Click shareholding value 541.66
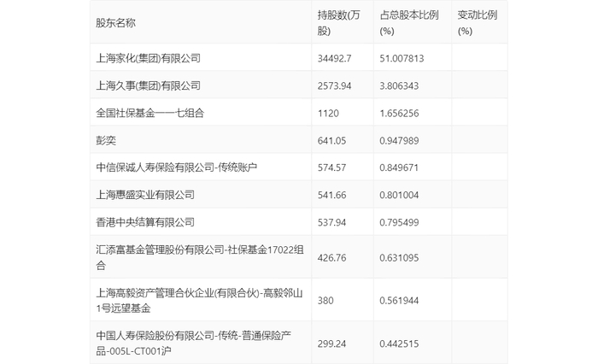Image resolution: width=598 pixels, height=364 pixels. tap(331, 196)
